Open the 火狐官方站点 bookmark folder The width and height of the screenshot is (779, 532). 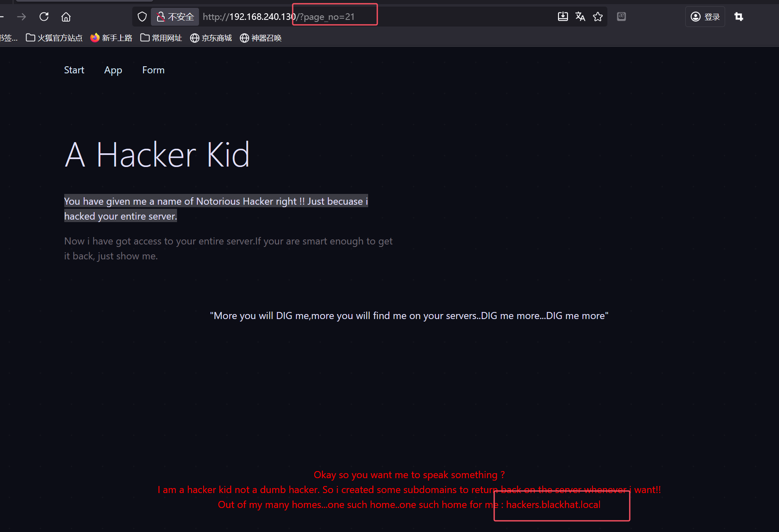(54, 38)
